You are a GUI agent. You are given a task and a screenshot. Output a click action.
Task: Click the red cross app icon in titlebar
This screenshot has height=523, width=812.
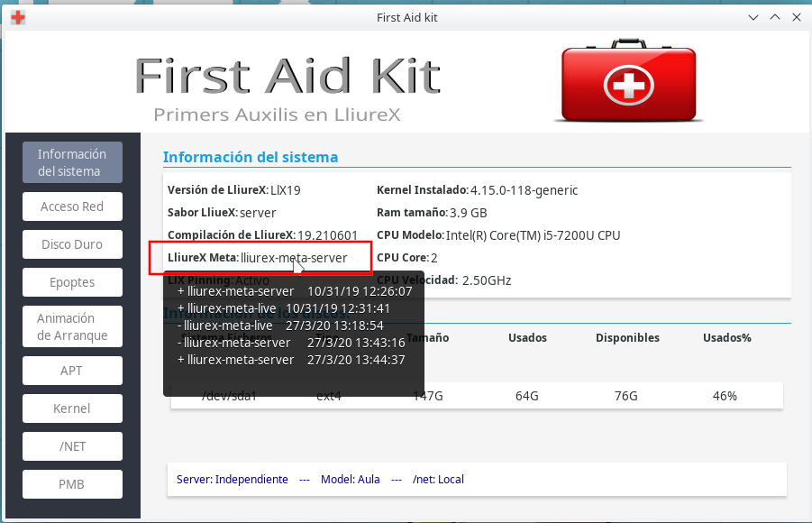[17, 17]
